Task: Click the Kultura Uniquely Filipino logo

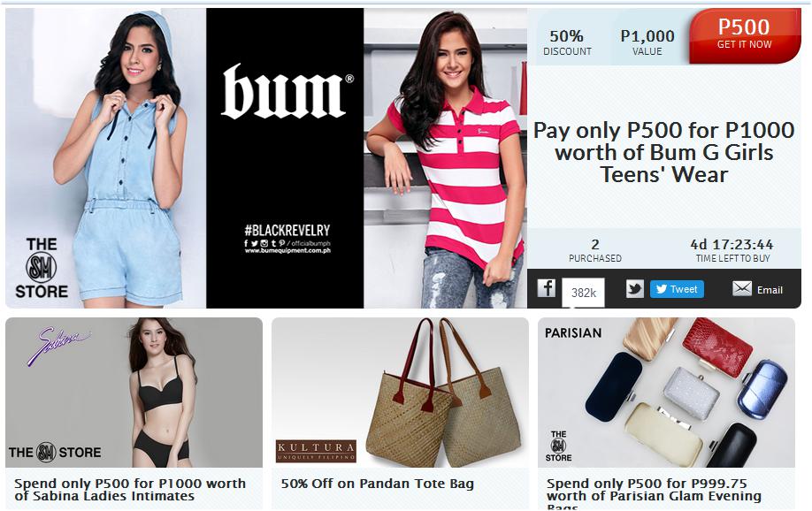Action: click(316, 450)
